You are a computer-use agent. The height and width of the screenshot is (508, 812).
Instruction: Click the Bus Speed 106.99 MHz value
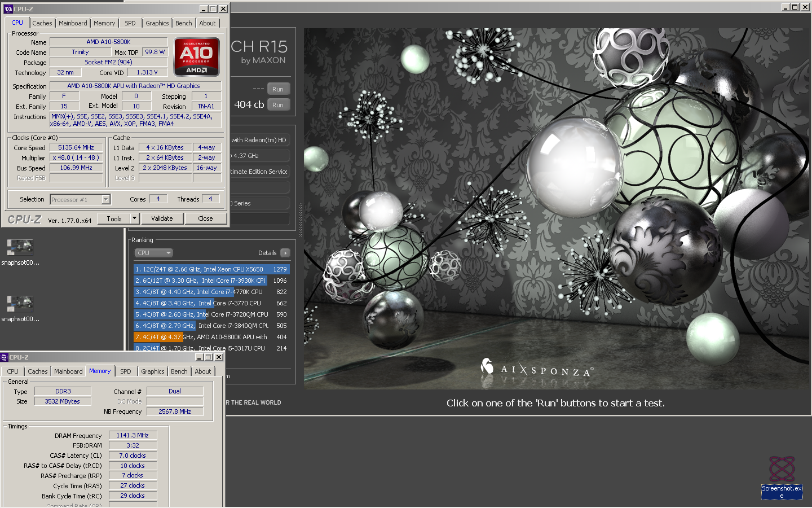76,168
